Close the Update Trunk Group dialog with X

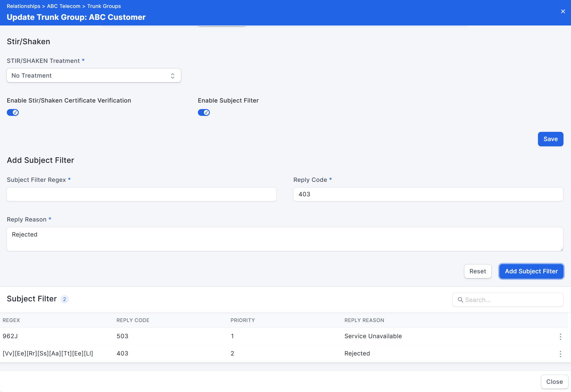pos(563,11)
